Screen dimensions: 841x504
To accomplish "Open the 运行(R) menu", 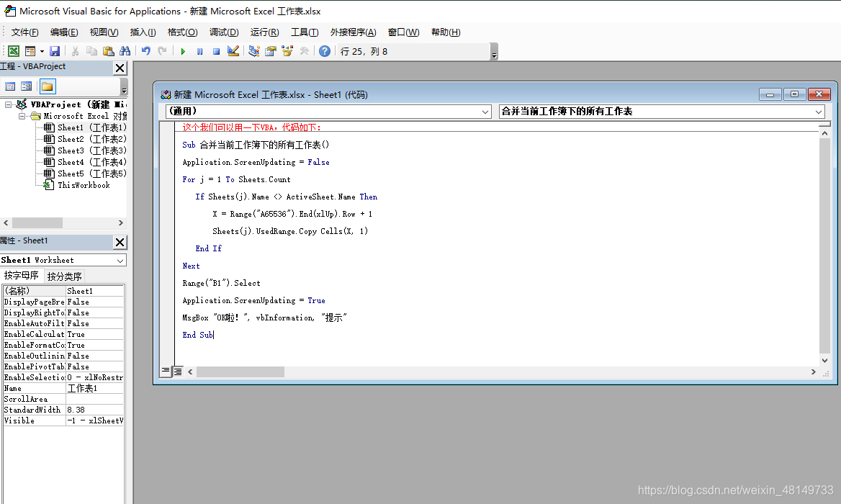I will point(264,32).
